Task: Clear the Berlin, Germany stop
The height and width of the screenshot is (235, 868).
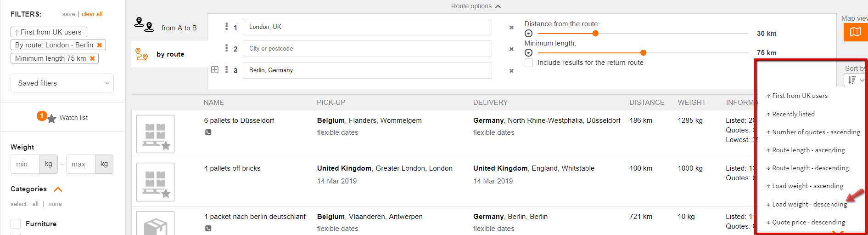Action: [x=511, y=71]
